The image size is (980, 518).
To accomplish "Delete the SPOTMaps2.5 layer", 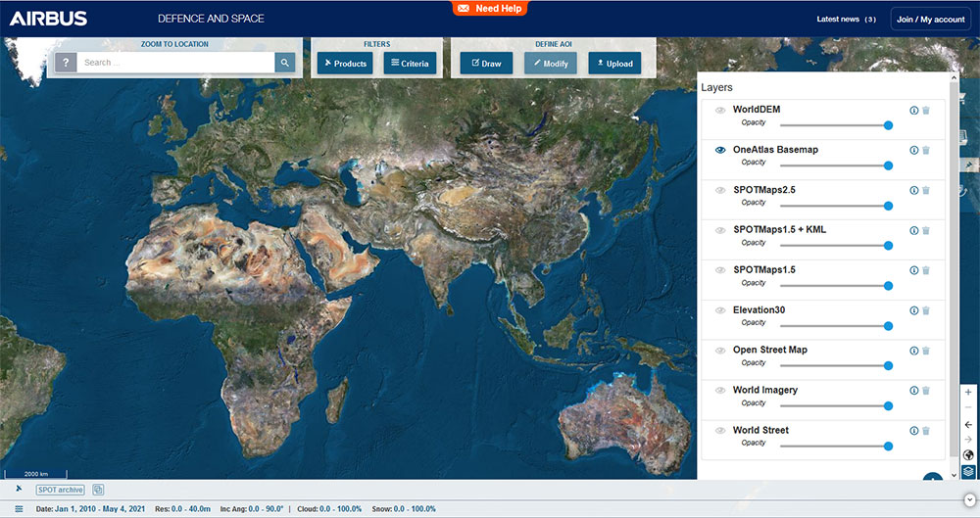I will [926, 191].
